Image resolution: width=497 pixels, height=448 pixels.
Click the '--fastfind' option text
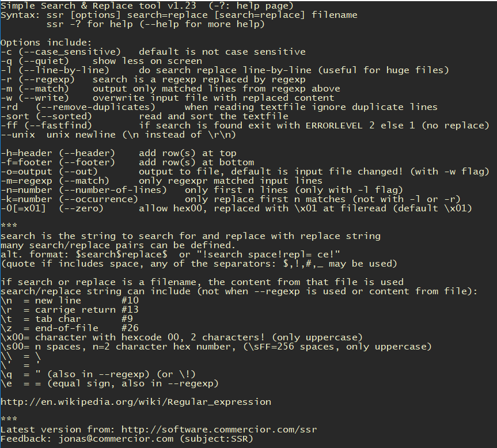tap(58, 125)
